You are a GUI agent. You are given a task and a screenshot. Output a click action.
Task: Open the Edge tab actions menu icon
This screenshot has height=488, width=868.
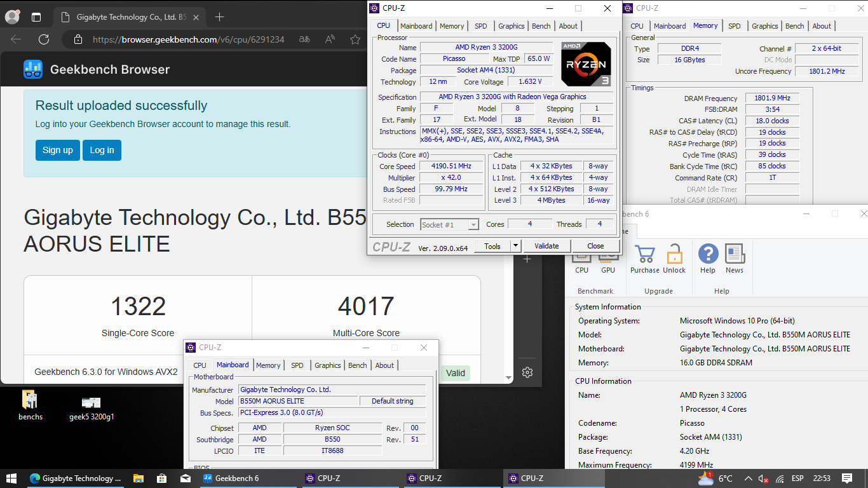click(36, 17)
